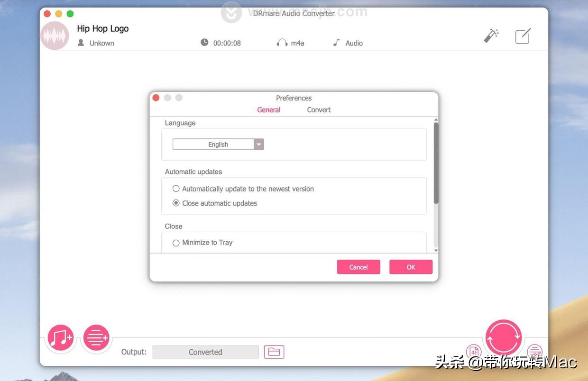Open the magic wand effects tool
Screen dimensions: 588x381
[491, 35]
